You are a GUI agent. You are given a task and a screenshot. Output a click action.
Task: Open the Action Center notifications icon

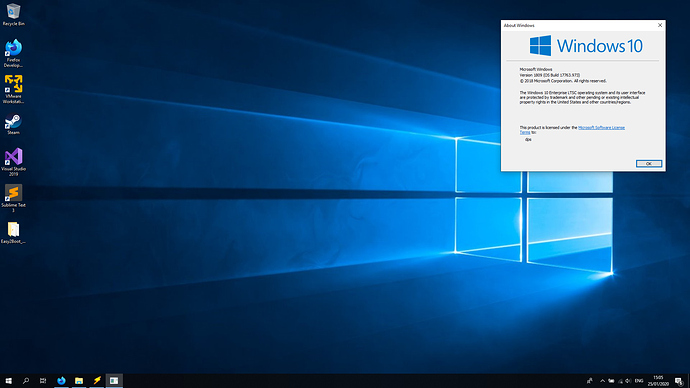coord(679,381)
